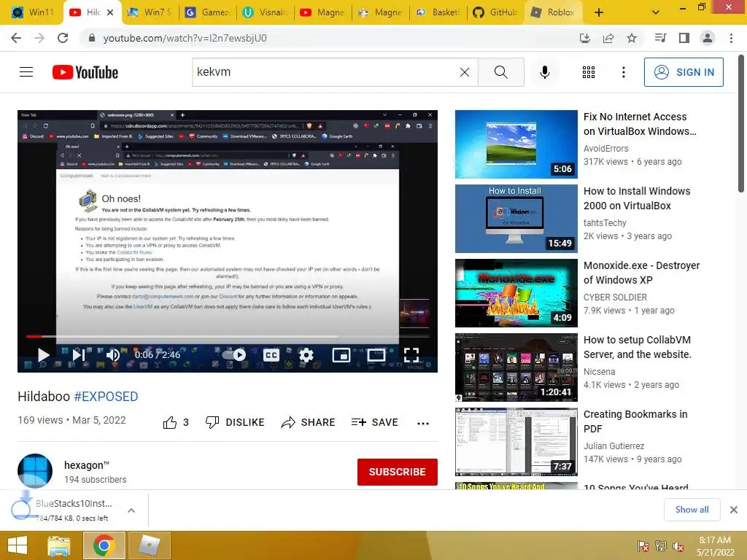Save the video to a playlist

tap(374, 422)
